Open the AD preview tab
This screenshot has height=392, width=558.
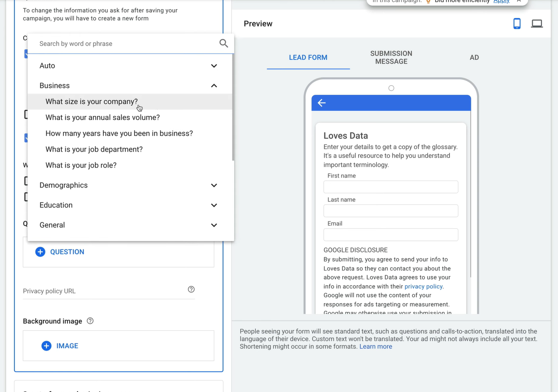[x=474, y=57]
